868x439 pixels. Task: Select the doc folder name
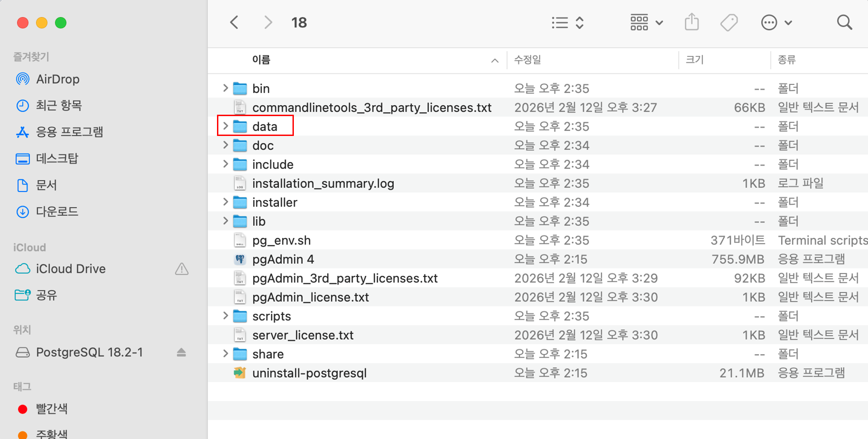(x=263, y=145)
